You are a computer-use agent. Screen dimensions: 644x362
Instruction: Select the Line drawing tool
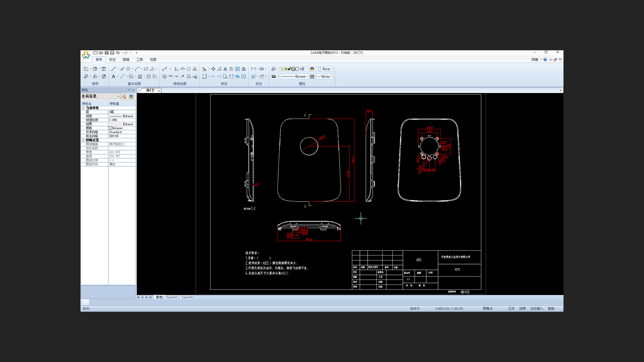click(x=113, y=69)
